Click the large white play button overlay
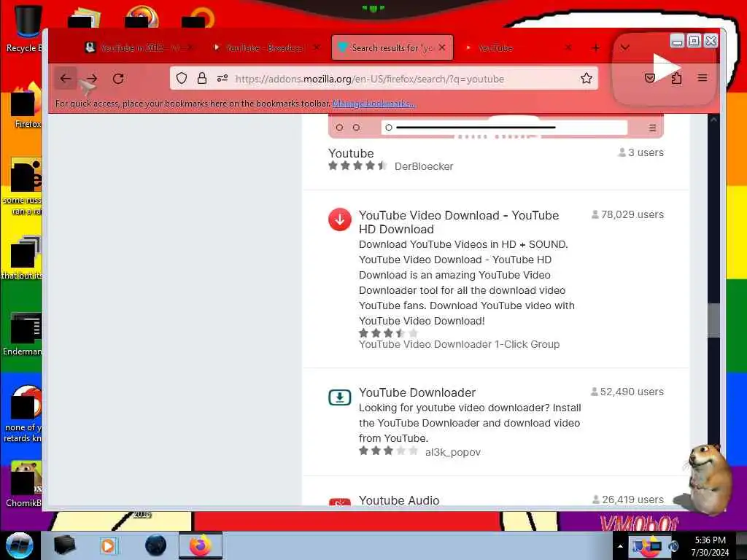This screenshot has height=560, width=747. point(666,68)
